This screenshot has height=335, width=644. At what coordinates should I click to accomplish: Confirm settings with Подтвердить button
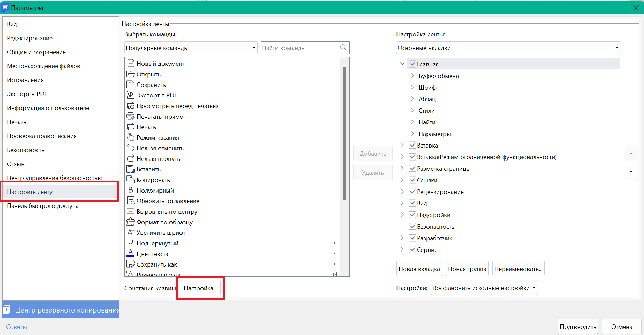click(578, 326)
